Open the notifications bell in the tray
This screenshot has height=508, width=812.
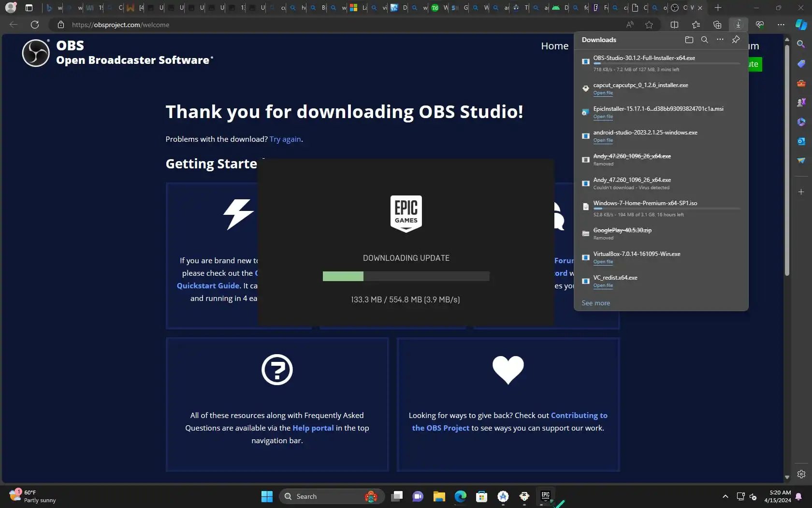pos(798,496)
